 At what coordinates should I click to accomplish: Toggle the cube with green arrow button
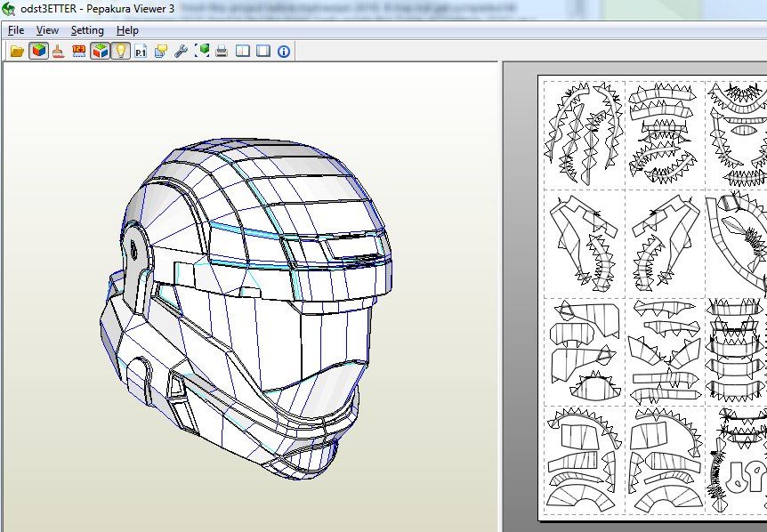point(100,51)
